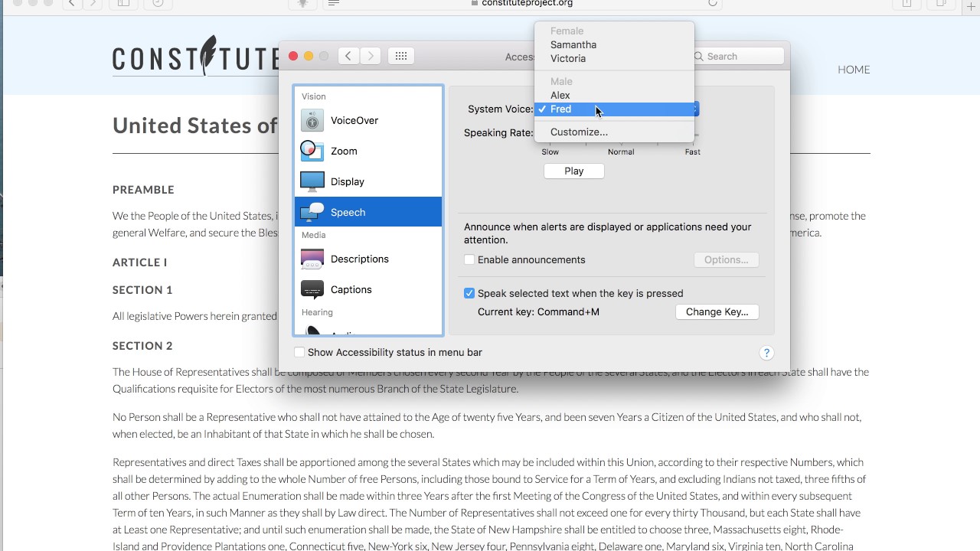The width and height of the screenshot is (980, 551).
Task: Open Descriptions under Media
Action: (x=368, y=259)
